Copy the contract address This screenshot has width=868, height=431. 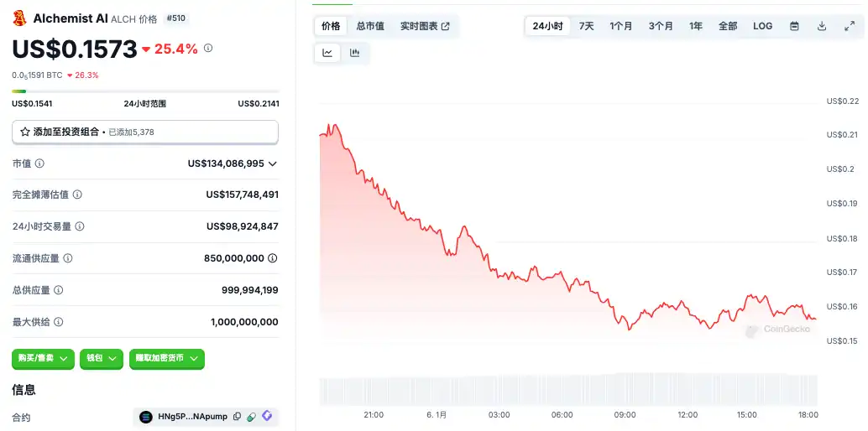[x=237, y=417]
